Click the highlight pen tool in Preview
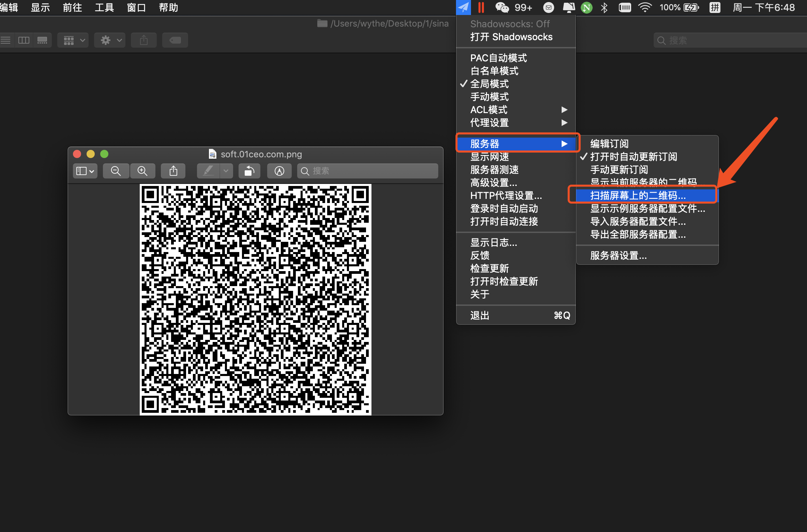Image resolution: width=807 pixels, height=532 pixels. (208, 171)
